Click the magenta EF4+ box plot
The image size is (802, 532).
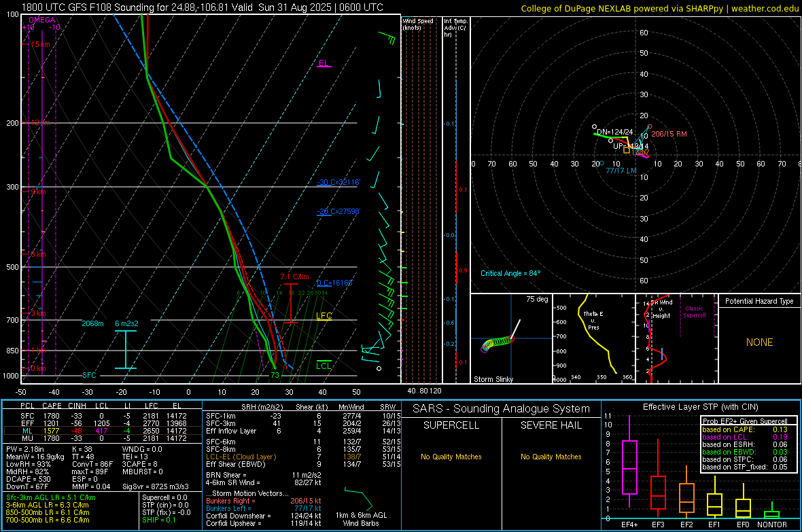[x=629, y=461]
